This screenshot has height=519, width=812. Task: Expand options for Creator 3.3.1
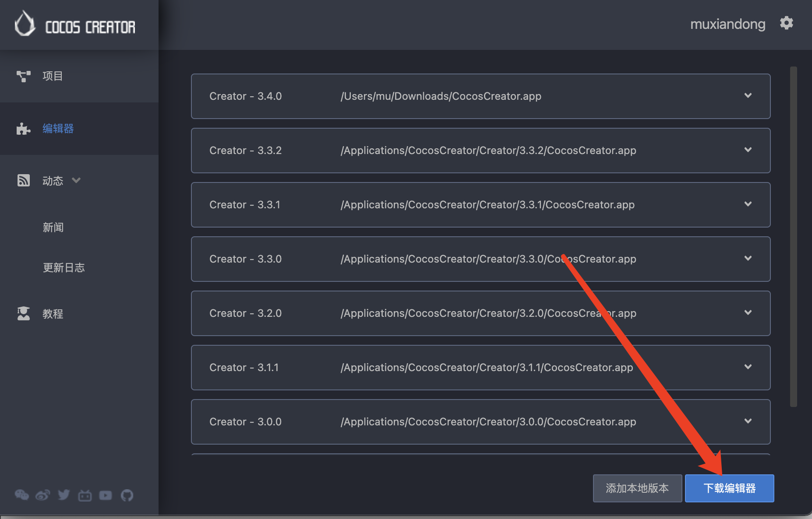[x=748, y=204]
